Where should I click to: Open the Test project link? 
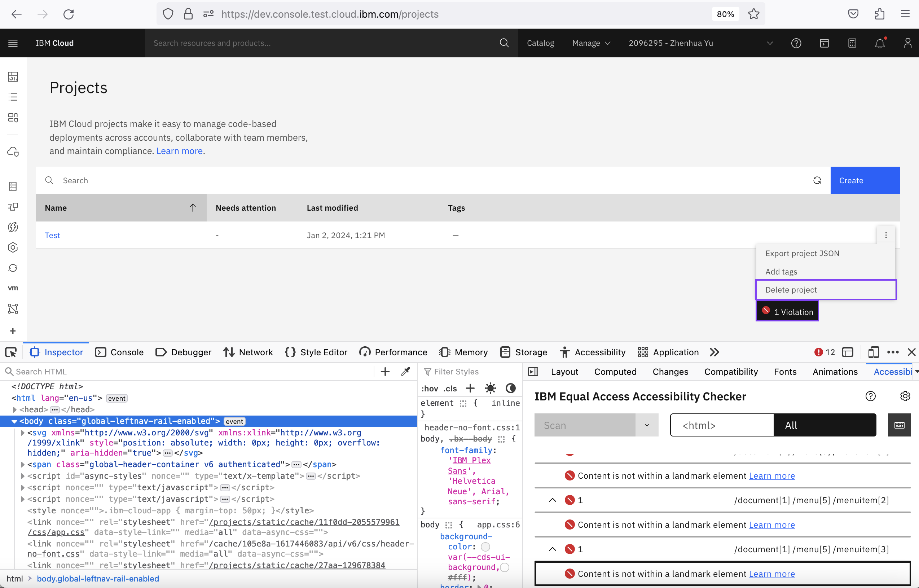tap(52, 235)
